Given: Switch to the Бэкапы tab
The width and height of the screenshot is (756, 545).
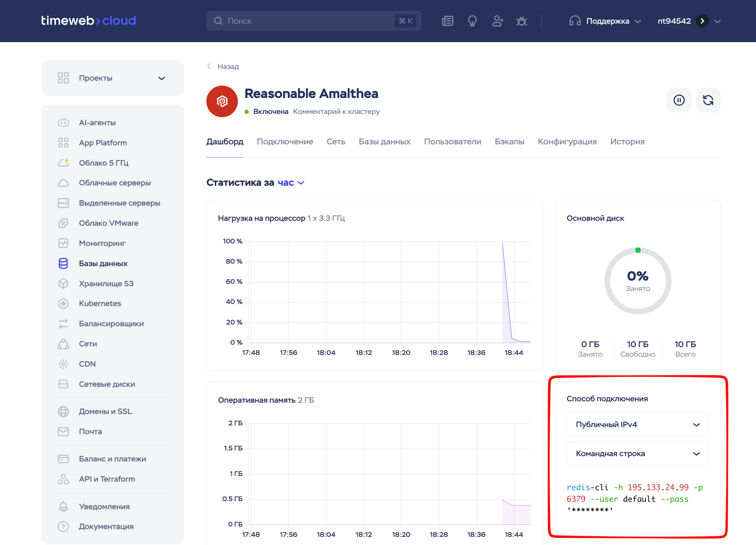Looking at the screenshot, I should [509, 142].
